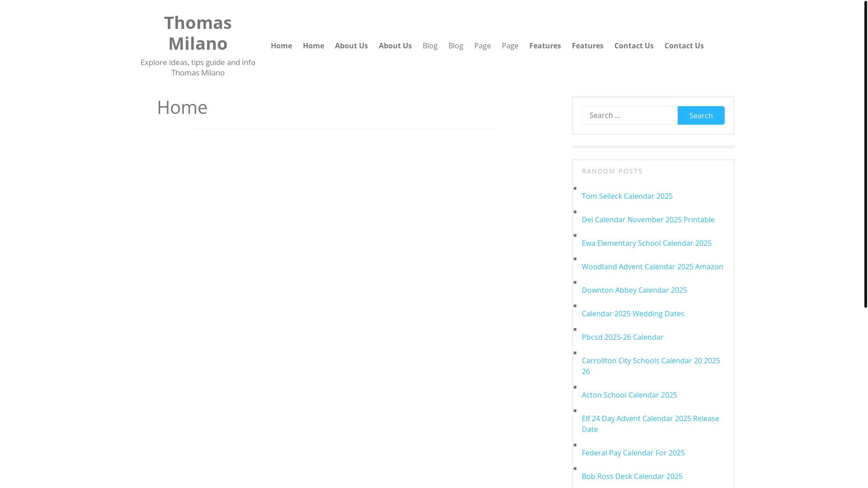This screenshot has height=488, width=868.
Task: Open Acton School Calendar 2025 link
Action: point(629,395)
